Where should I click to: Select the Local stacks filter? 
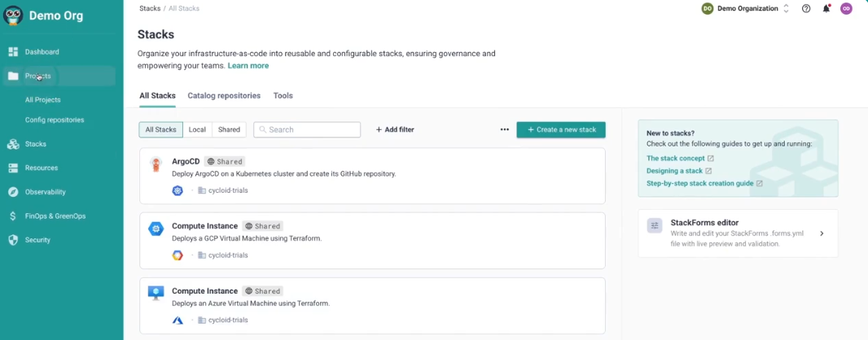click(x=197, y=129)
